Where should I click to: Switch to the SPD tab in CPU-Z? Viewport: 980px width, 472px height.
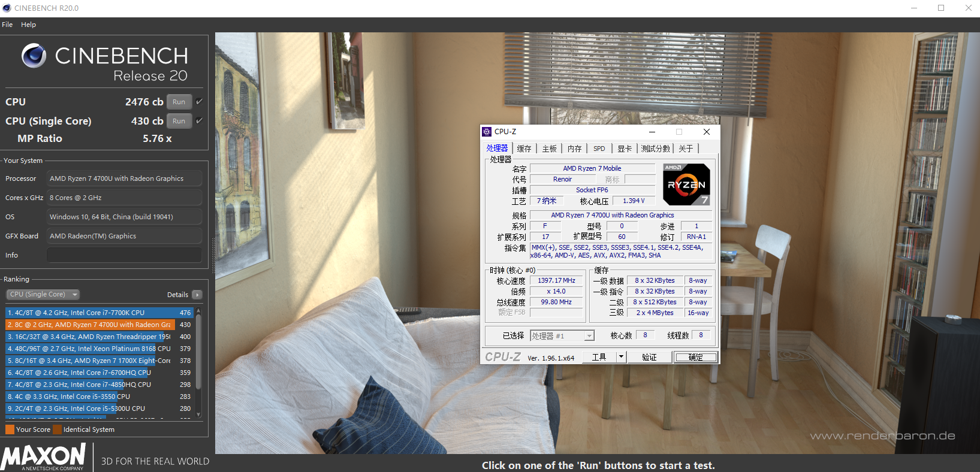[599, 149]
